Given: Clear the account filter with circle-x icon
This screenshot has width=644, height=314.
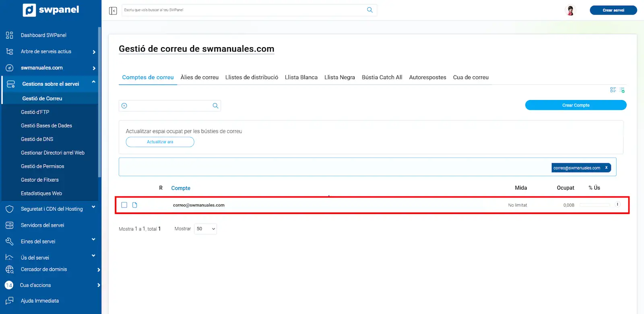Looking at the screenshot, I should click(124, 106).
